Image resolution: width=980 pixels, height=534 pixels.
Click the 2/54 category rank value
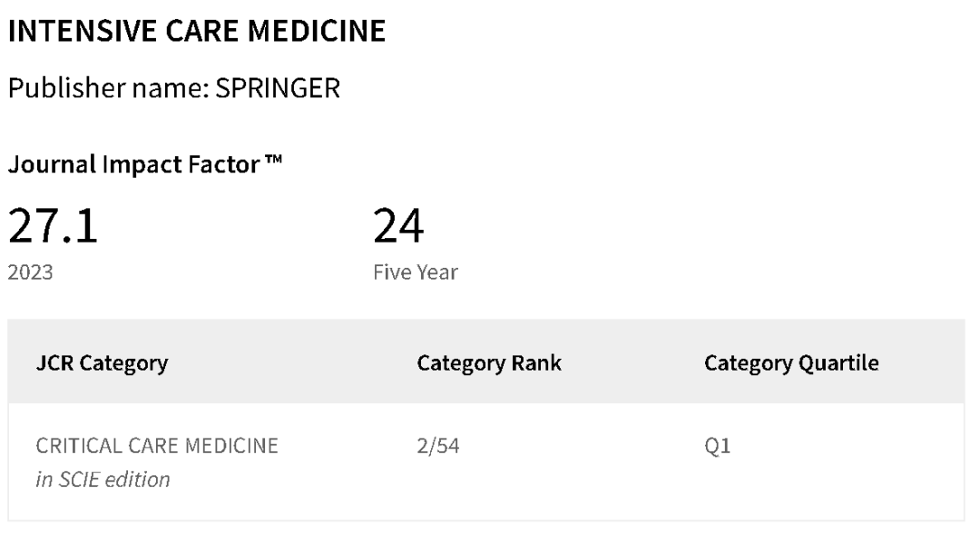pos(437,448)
